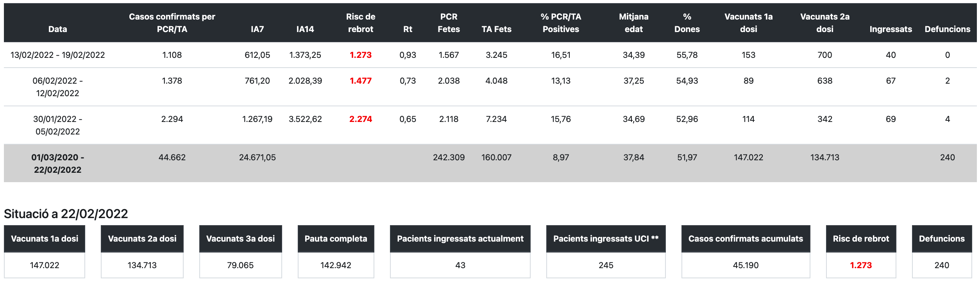Click the Ingressats column header
The width and height of the screenshot is (980, 283).
891,29
